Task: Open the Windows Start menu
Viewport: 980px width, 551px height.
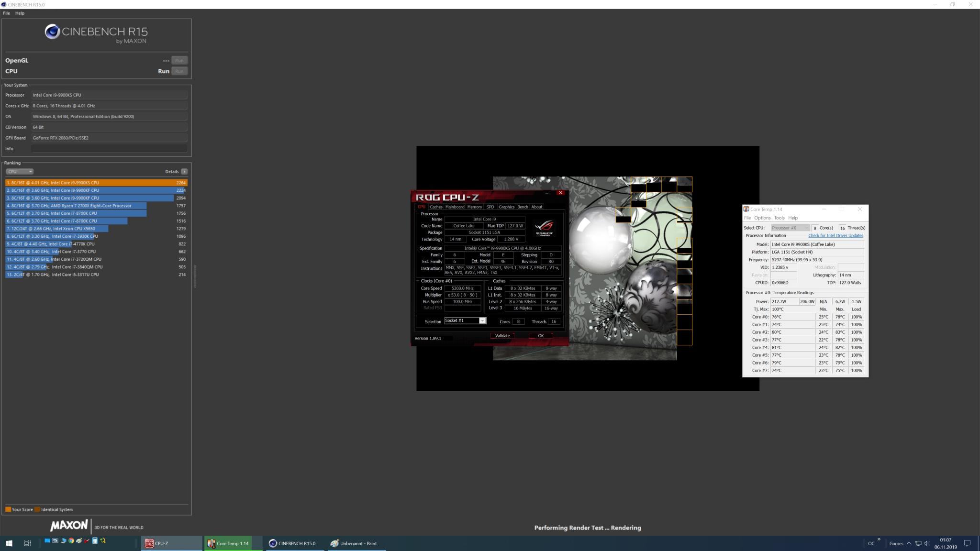Action: pos(9,543)
